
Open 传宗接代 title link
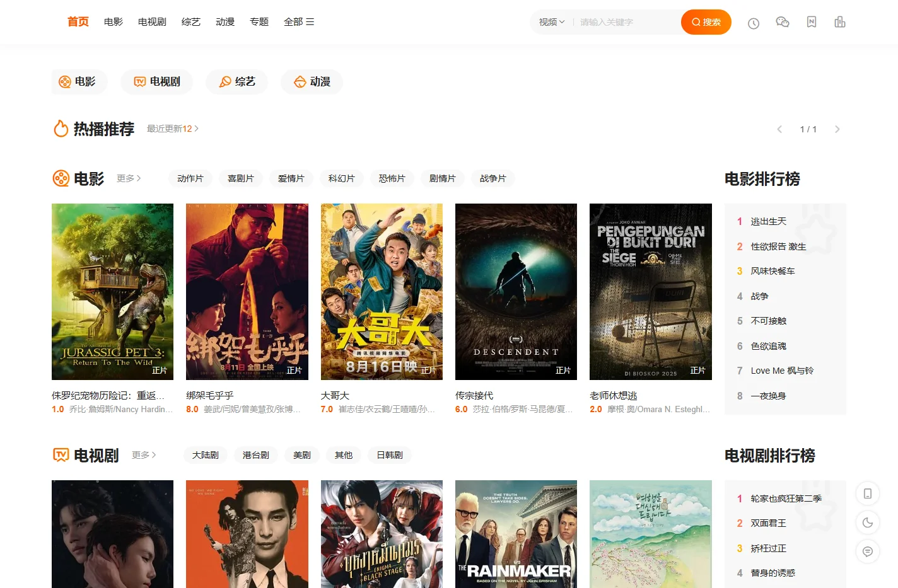click(474, 396)
